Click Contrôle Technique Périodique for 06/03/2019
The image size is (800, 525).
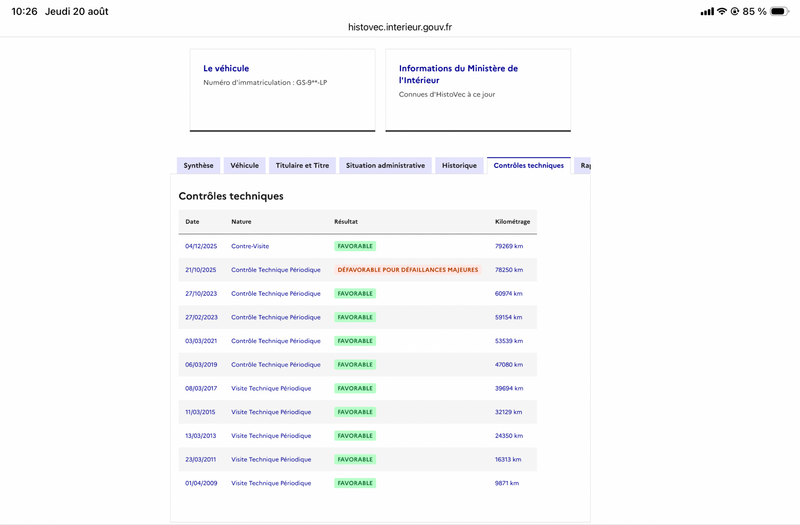pos(276,364)
